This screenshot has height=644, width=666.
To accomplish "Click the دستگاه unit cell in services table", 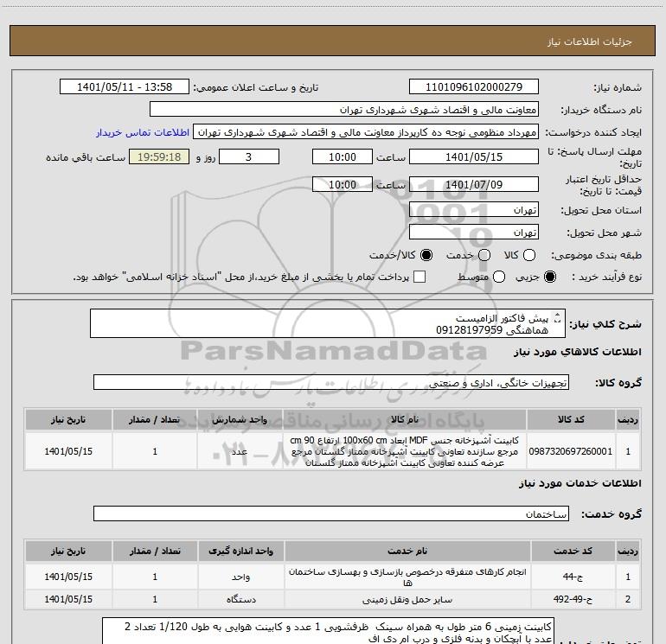I will coord(240,599).
